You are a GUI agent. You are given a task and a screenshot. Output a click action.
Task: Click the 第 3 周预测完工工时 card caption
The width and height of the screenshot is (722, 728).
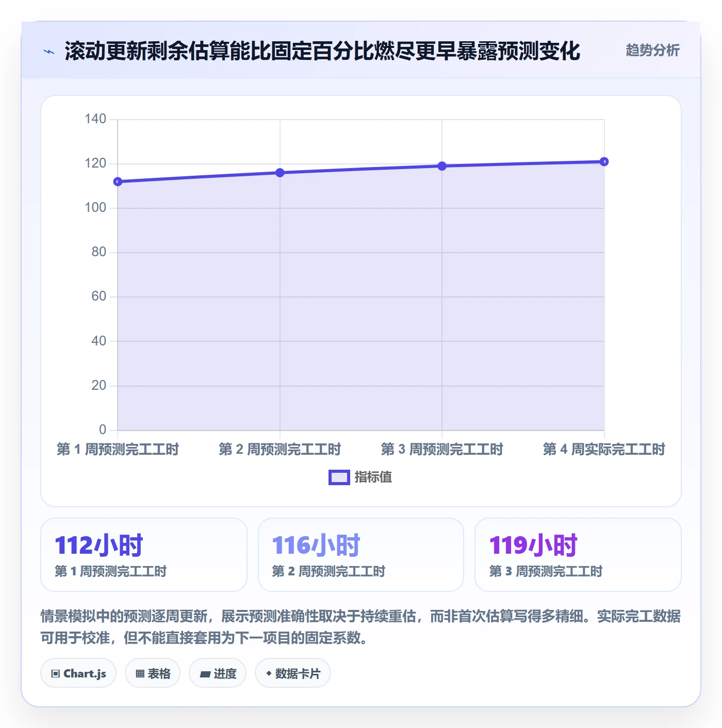546,571
